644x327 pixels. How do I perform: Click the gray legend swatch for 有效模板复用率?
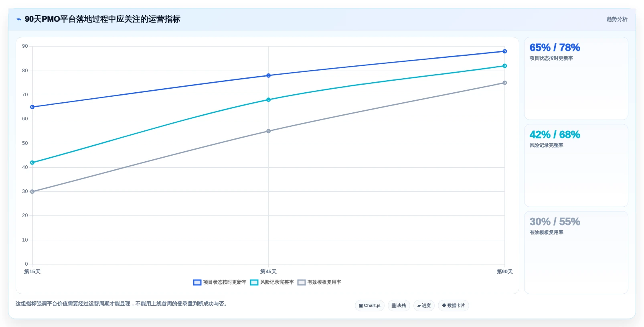point(302,282)
